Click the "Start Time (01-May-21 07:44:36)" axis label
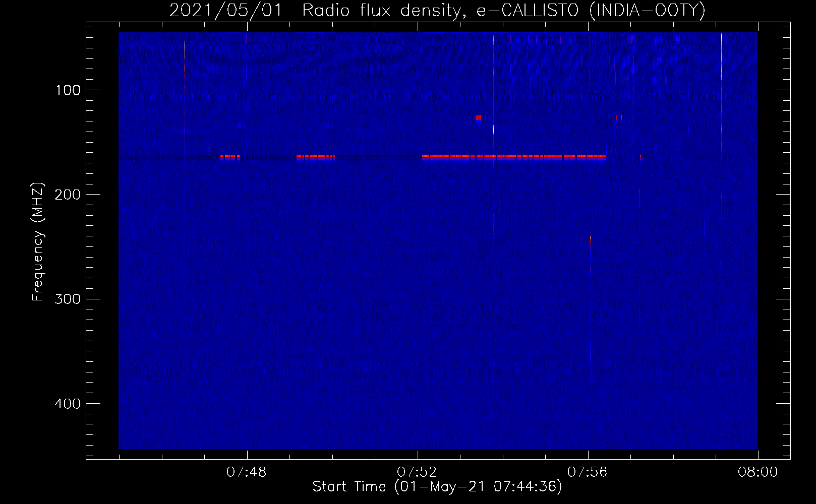Image resolution: width=816 pixels, height=504 pixels. point(437,487)
